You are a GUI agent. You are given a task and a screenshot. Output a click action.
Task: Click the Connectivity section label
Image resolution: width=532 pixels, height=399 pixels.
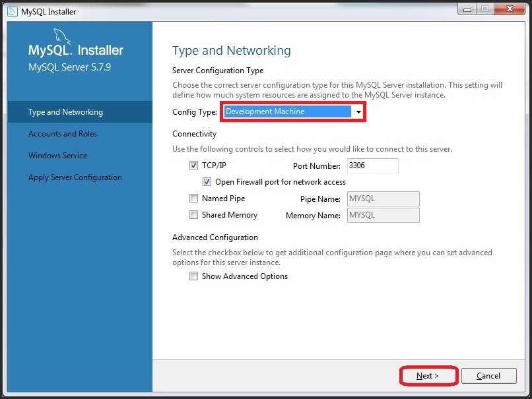[195, 134]
